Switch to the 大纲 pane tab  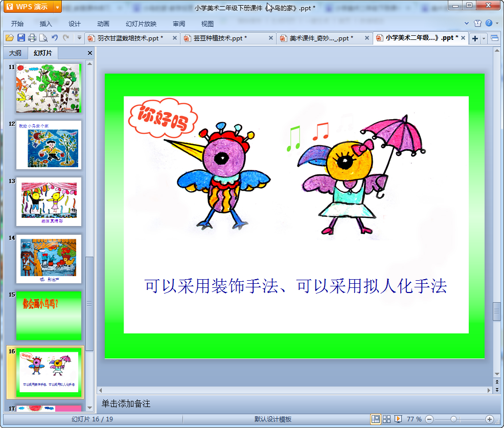[15, 53]
